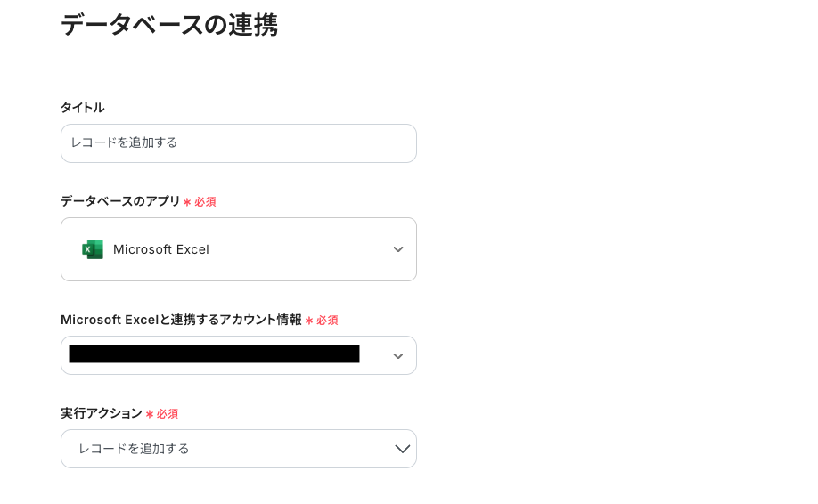818x504 pixels.
Task: Click the Microsoft Excel app icon
Action: (x=93, y=249)
